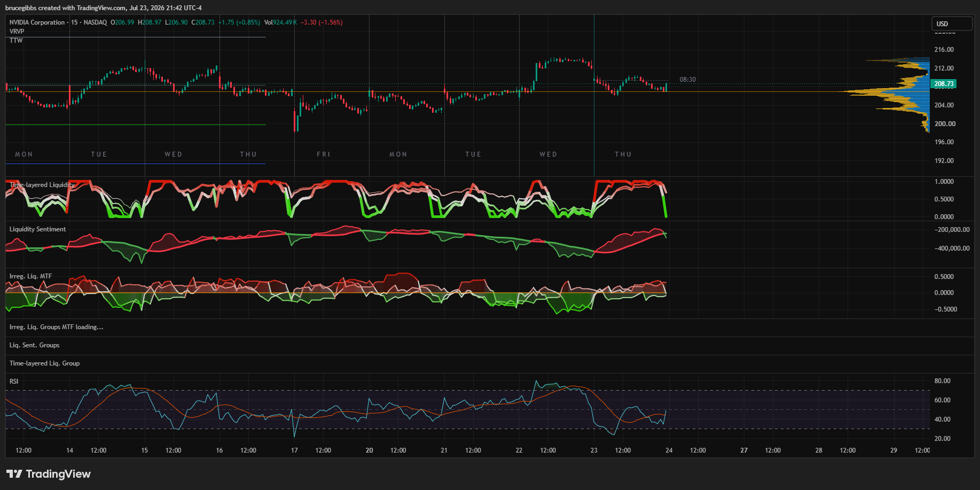Click the 216.00 price axis label
This screenshot has height=490, width=980.
[x=944, y=50]
